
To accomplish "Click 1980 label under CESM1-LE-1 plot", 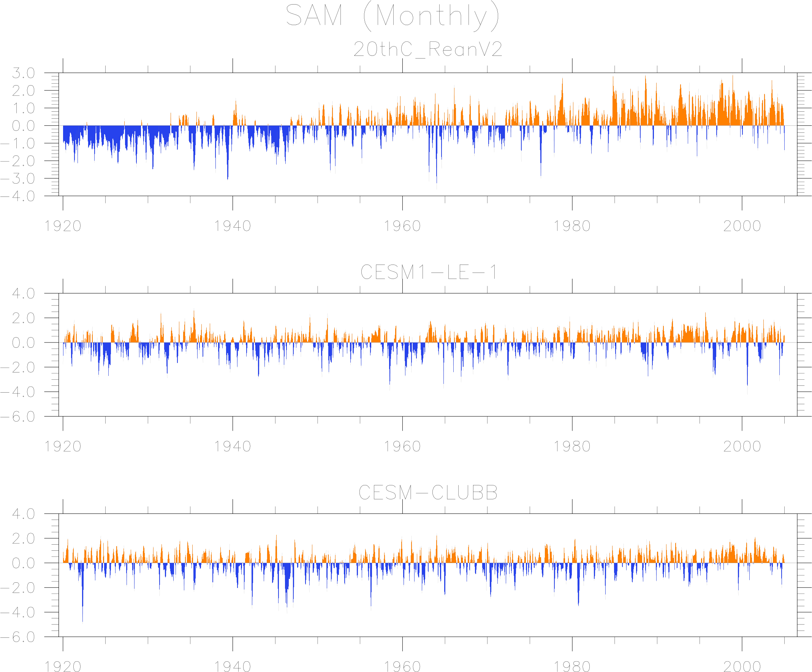I will (572, 447).
